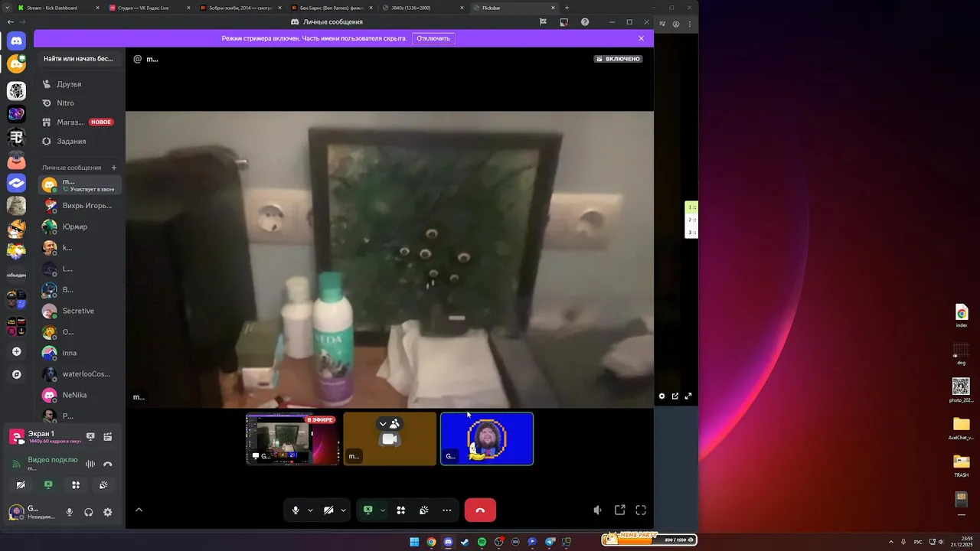Open activities icon in the left voice panel
Image resolution: width=980 pixels, height=551 pixels.
[x=76, y=484]
